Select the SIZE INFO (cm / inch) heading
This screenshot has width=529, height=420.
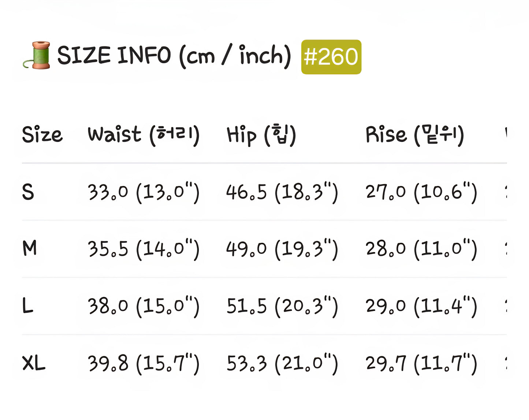click(x=174, y=56)
